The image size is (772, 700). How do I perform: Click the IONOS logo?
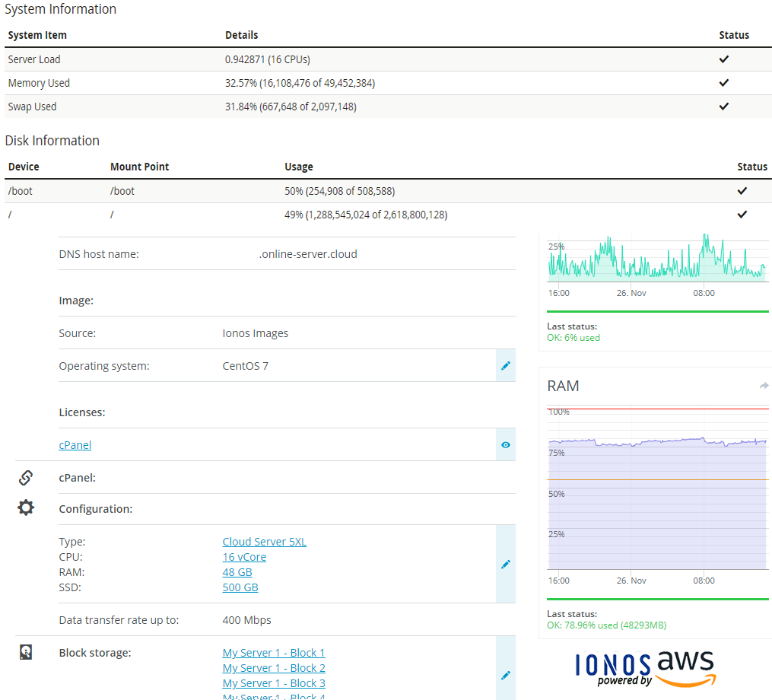tap(613, 665)
